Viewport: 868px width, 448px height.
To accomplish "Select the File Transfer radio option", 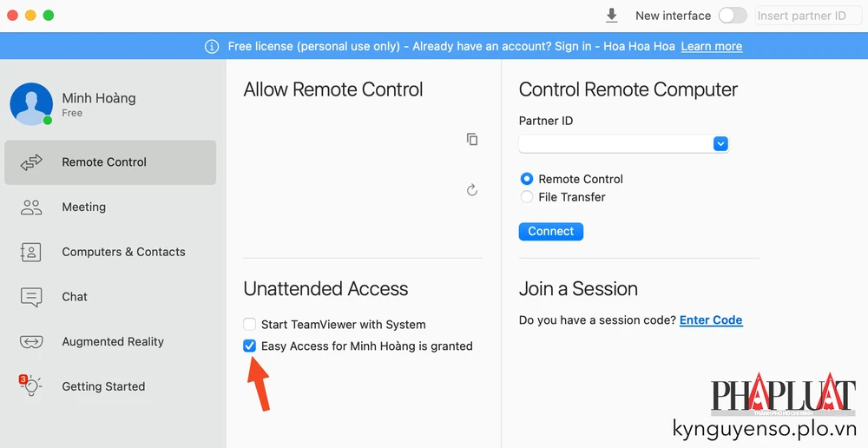I will (x=527, y=197).
